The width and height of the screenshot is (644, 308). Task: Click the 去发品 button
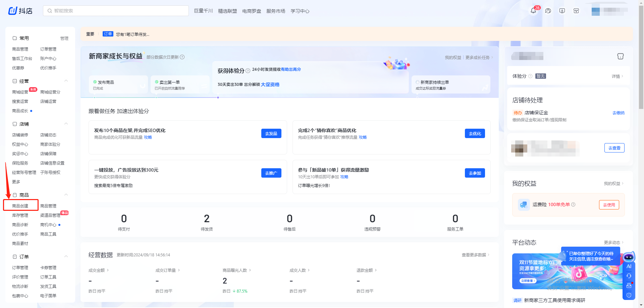pos(271,133)
